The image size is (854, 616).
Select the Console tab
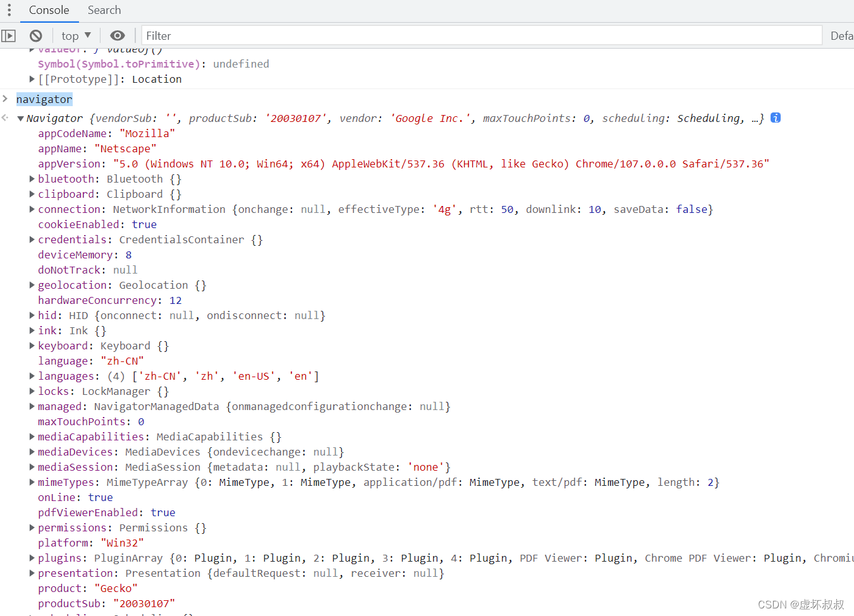click(x=49, y=10)
